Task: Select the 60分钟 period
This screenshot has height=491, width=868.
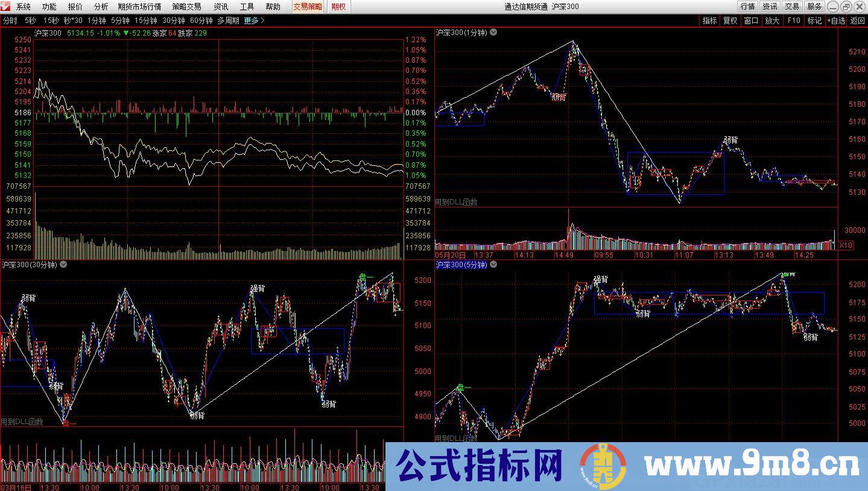Action: pos(201,21)
